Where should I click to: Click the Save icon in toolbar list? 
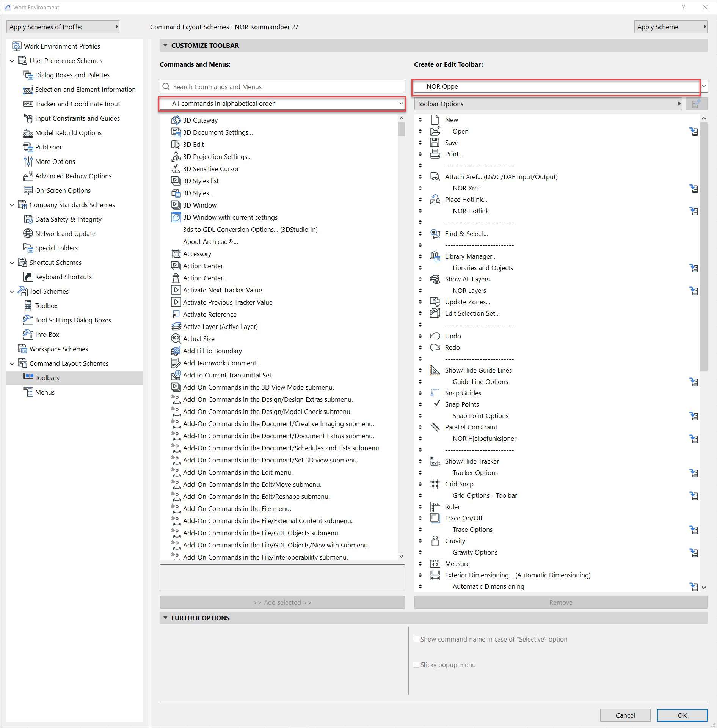pyautogui.click(x=435, y=143)
